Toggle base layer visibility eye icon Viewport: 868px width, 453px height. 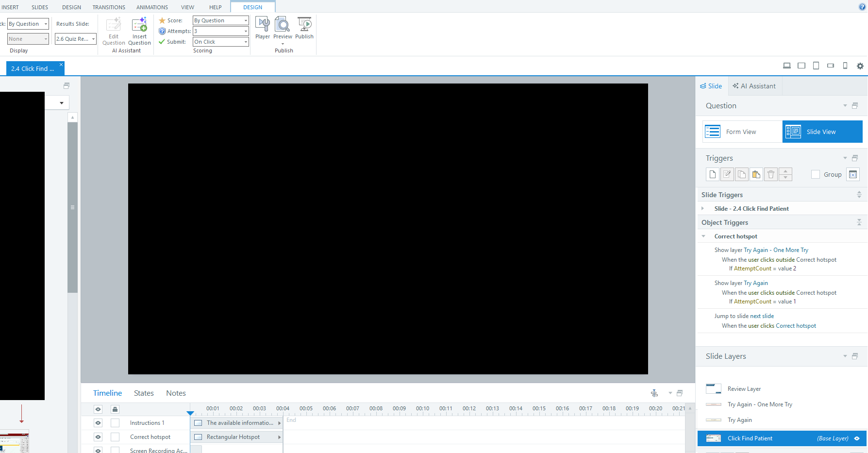(857, 438)
